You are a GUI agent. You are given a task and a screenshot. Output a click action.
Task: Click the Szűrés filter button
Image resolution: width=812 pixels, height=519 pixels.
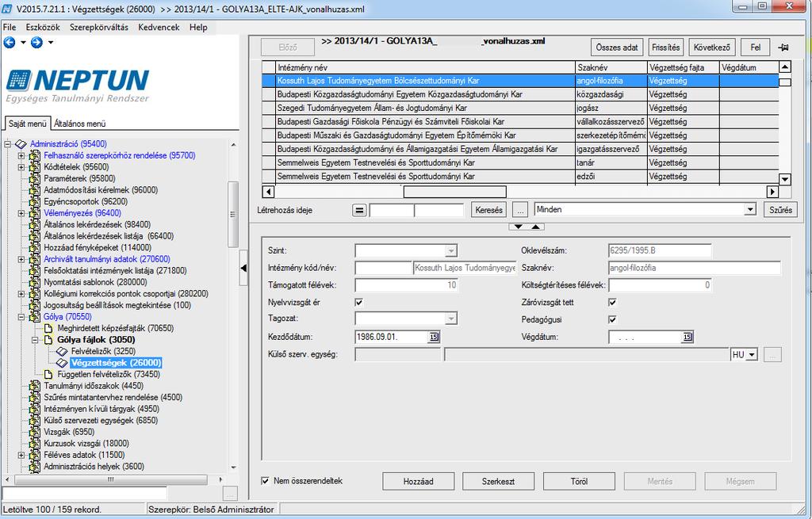click(780, 210)
